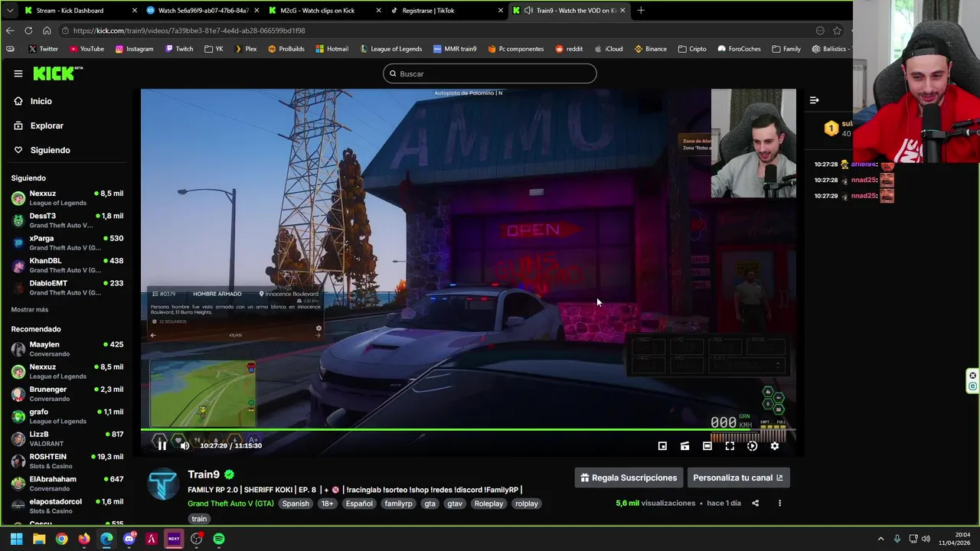Open playback speed options
Image resolution: width=980 pixels, height=551 pixels.
752,446
